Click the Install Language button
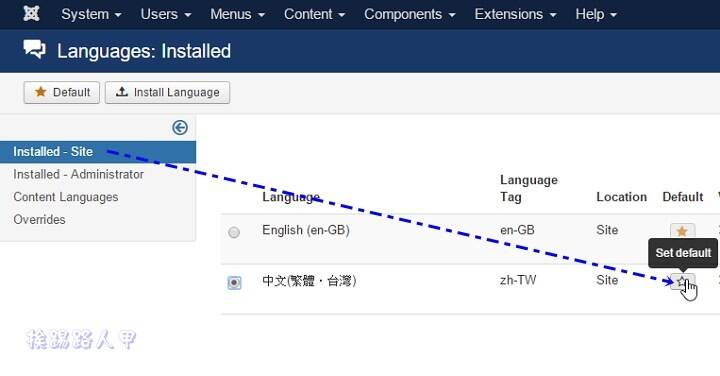This screenshot has height=376, width=720. pos(167,92)
